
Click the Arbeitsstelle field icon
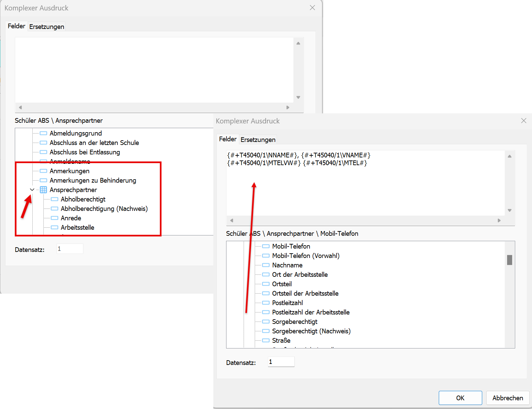point(55,227)
